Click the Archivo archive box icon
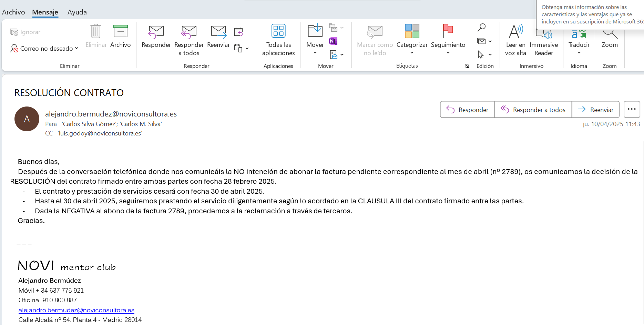 [120, 31]
